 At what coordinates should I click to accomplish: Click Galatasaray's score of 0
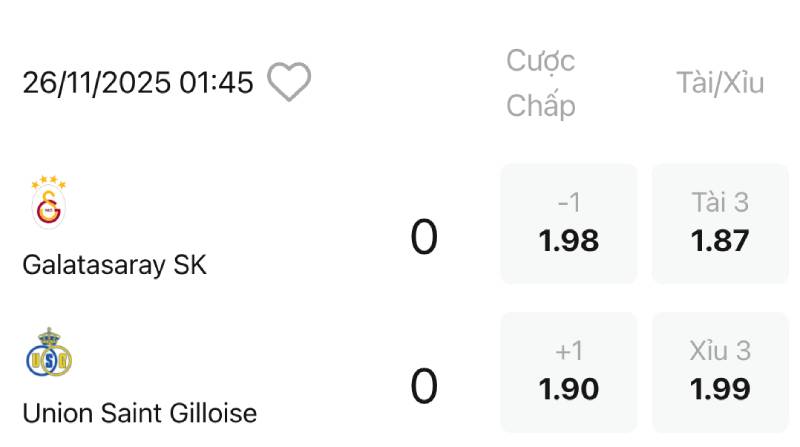424,238
